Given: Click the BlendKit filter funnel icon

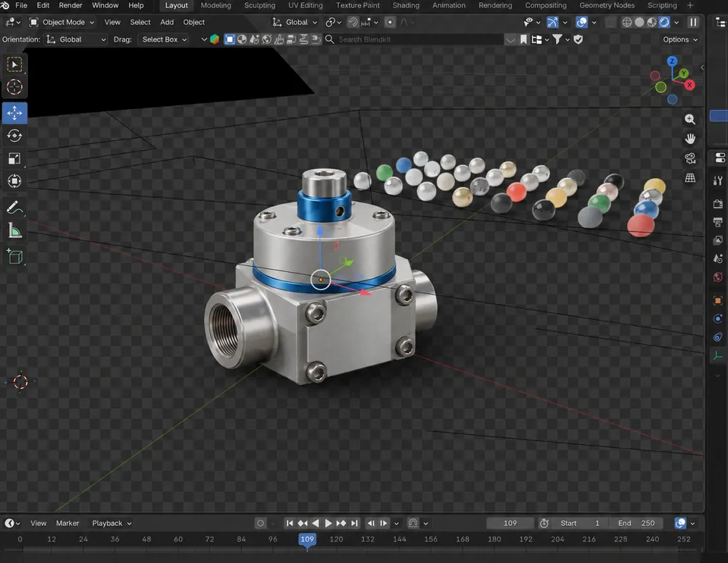Looking at the screenshot, I should coord(557,39).
